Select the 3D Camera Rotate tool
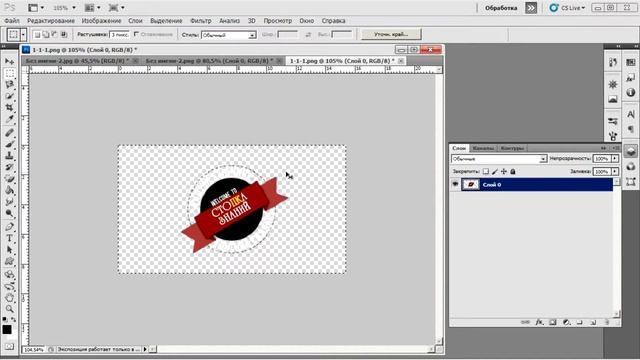 [9, 286]
